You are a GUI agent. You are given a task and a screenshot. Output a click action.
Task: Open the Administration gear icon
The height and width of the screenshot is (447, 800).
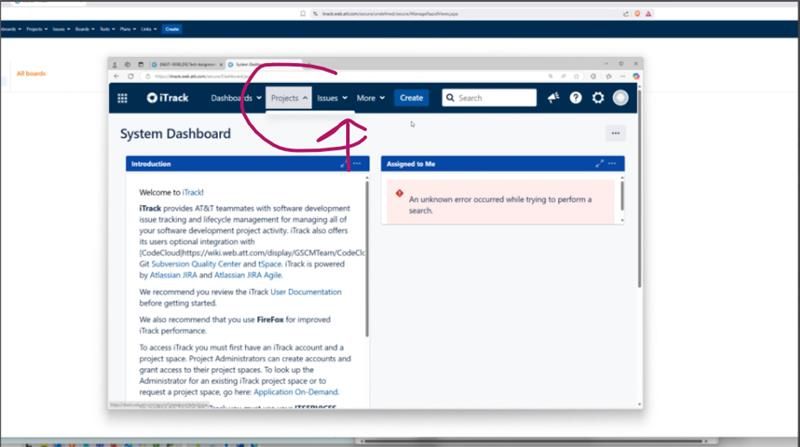pyautogui.click(x=598, y=97)
